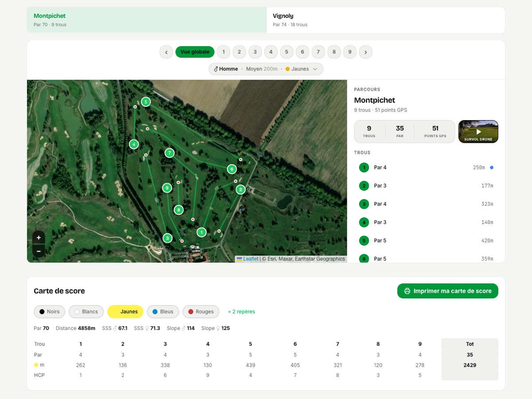532x399 pixels.
Task: Open hole 1 page button
Action: point(223,52)
